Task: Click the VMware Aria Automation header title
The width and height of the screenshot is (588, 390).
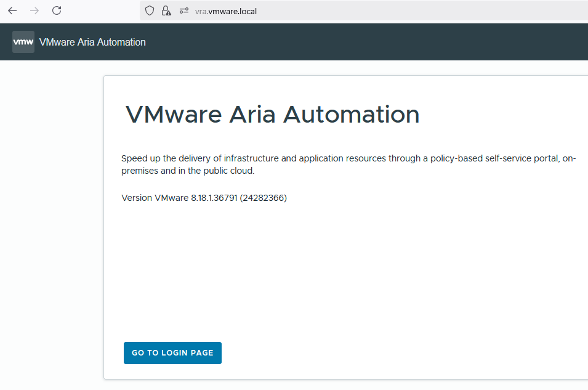Action: coord(92,42)
